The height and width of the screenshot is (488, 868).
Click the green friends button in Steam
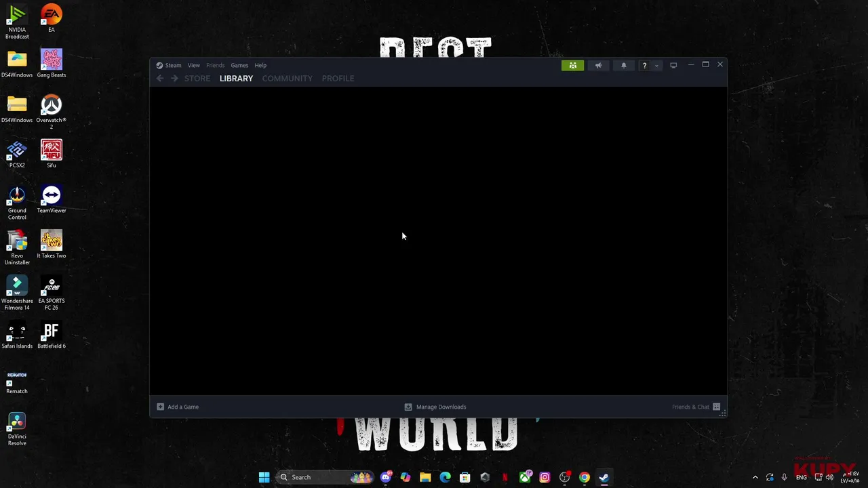click(x=572, y=65)
